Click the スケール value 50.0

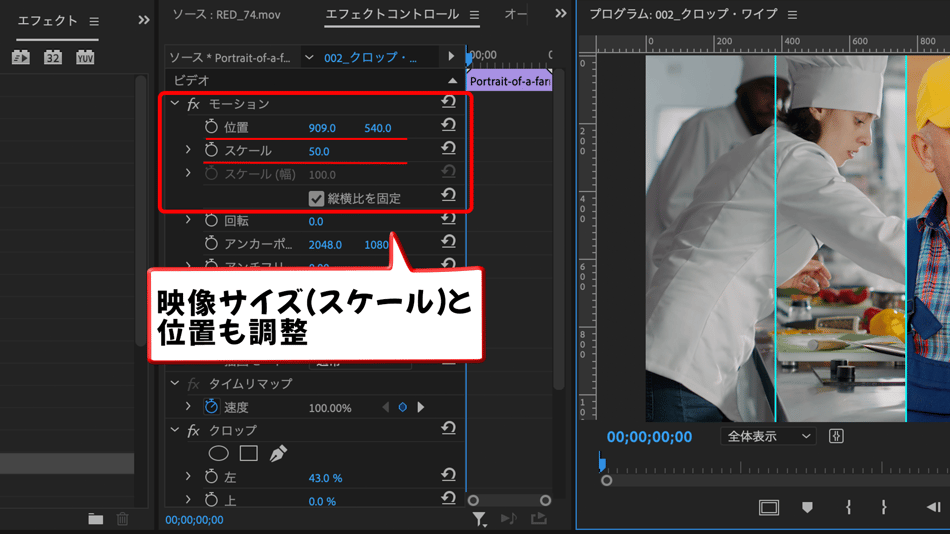[x=319, y=151]
